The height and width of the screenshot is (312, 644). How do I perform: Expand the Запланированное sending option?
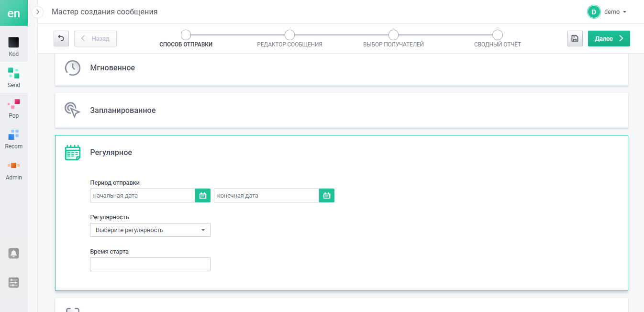click(x=342, y=110)
